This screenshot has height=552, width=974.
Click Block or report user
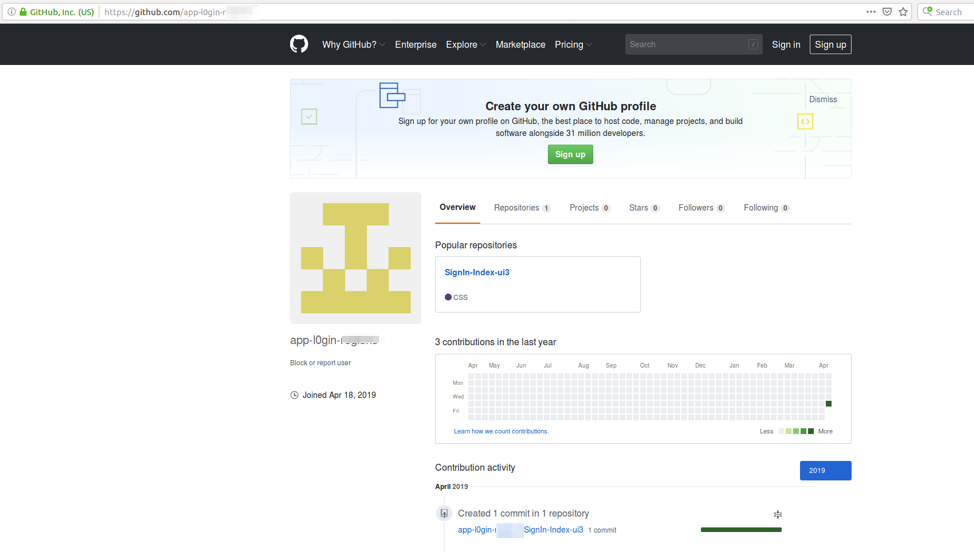tap(321, 363)
